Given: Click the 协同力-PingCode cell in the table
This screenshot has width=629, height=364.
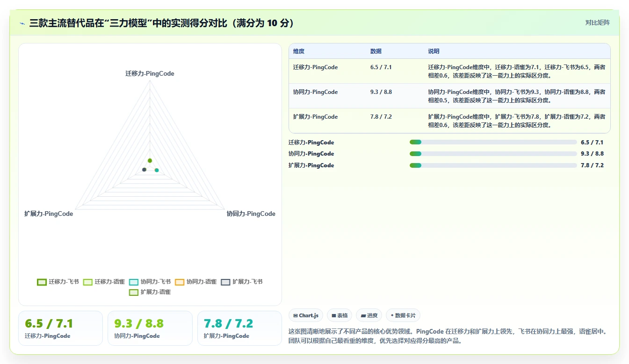Looking at the screenshot, I should tap(315, 92).
